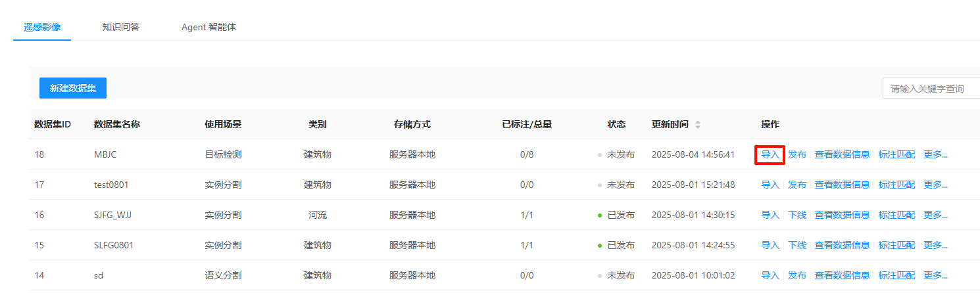This screenshot has width=980, height=293.
Task: Click 下线 for the SLFG0801 dataset
Action: [x=797, y=246]
